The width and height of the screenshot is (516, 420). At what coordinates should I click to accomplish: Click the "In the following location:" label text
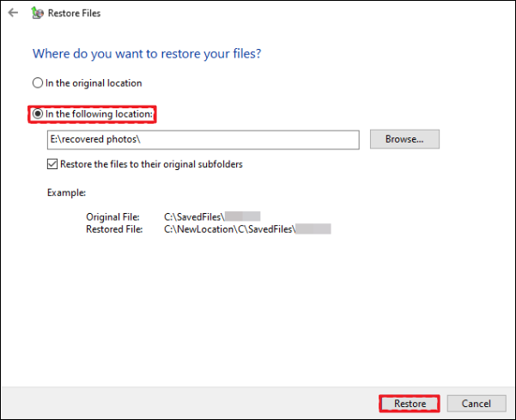point(100,114)
